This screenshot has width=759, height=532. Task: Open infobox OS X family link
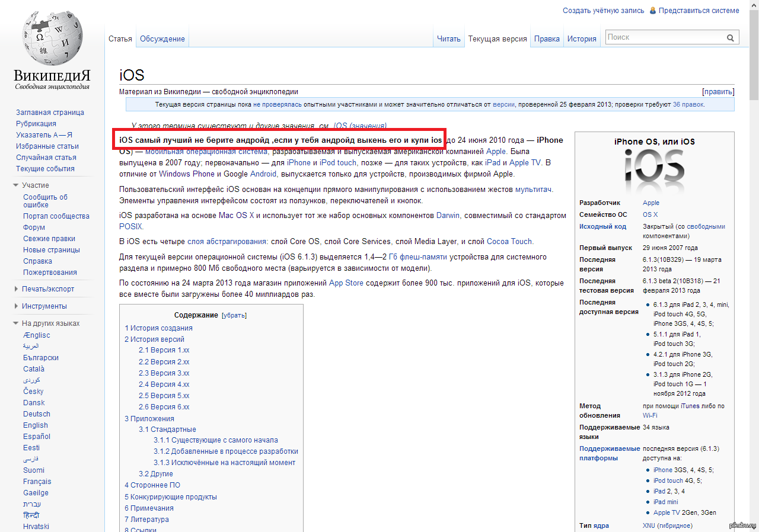tap(650, 214)
